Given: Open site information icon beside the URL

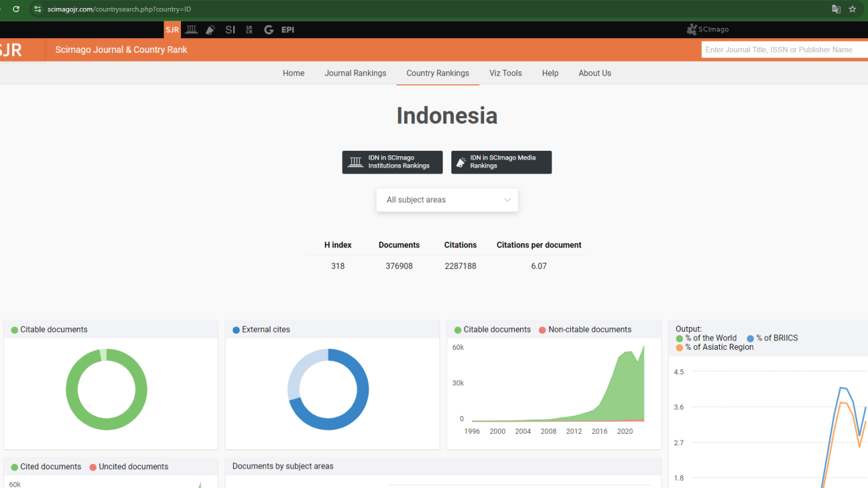Looking at the screenshot, I should [37, 9].
